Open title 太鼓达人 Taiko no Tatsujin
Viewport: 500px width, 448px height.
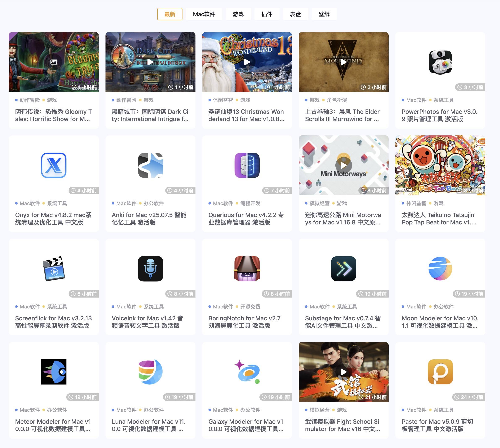(439, 219)
